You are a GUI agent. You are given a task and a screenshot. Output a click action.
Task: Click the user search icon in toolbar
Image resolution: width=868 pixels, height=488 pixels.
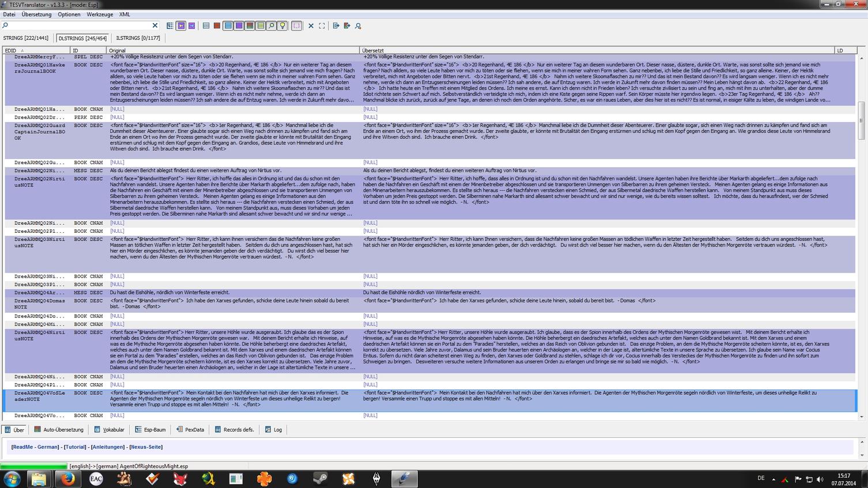[x=358, y=26]
